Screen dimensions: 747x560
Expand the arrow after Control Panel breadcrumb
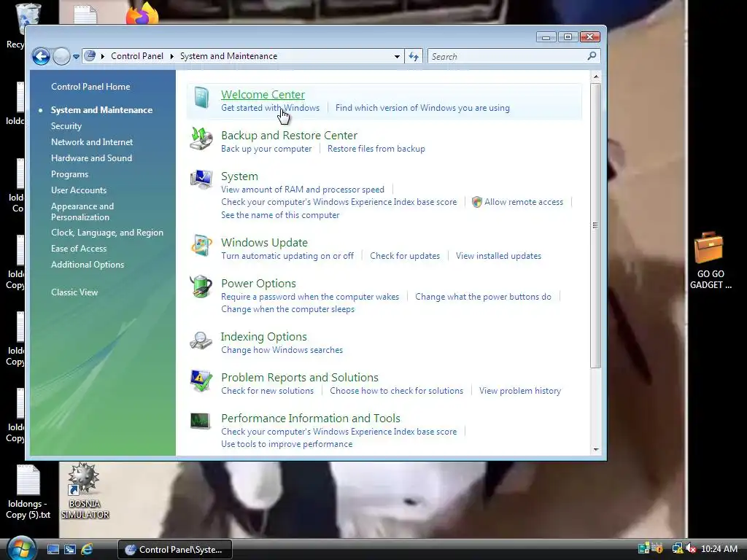(x=172, y=56)
